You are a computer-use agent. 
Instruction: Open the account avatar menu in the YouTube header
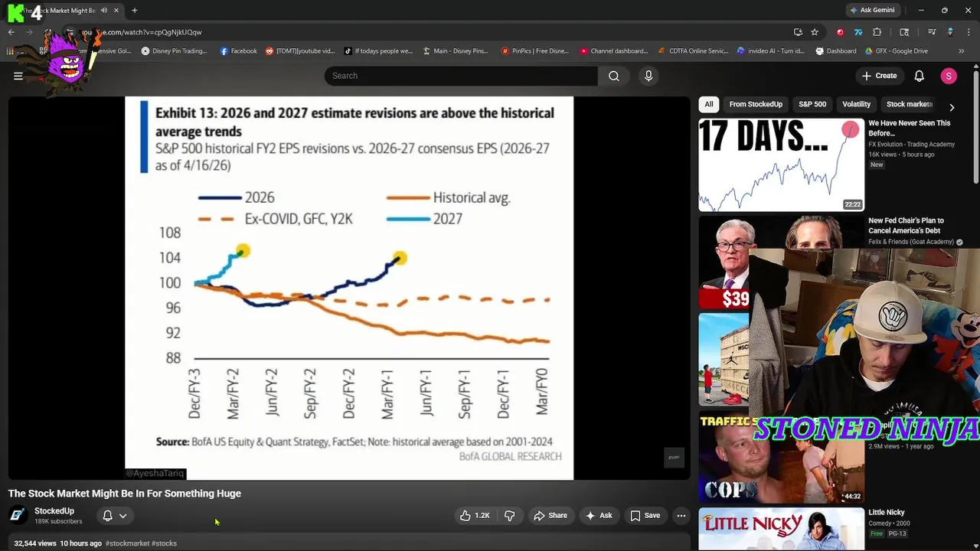[949, 76]
